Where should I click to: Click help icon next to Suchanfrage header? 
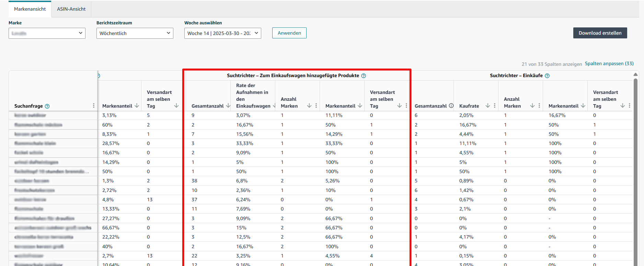point(47,106)
